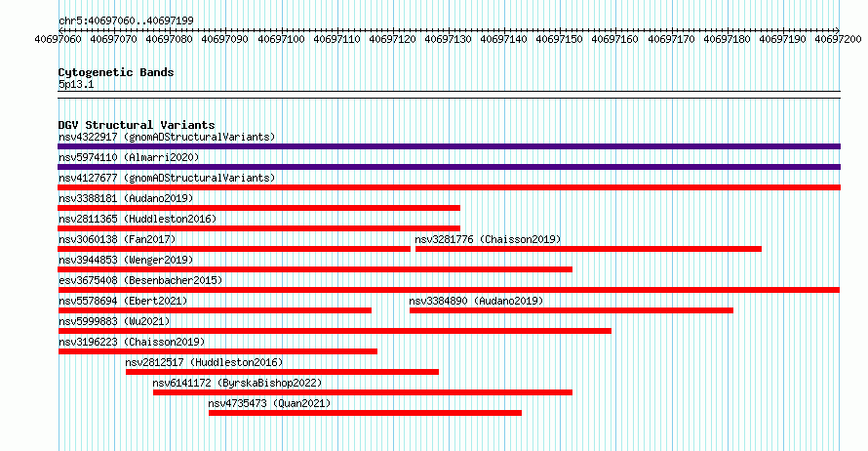Click ruler position 40697190
Image resolution: width=868 pixels, height=451 pixels.
[783, 39]
